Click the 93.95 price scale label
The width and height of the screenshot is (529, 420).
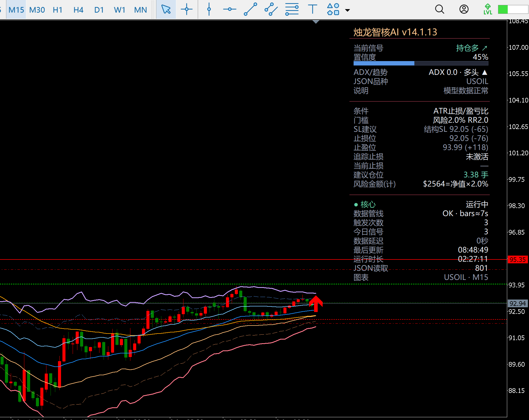click(x=517, y=285)
